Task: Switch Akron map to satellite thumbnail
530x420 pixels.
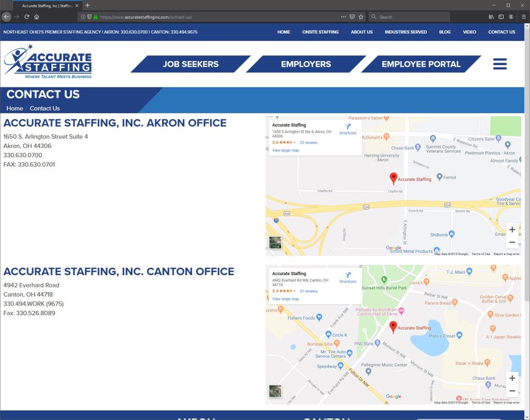Action: (275, 243)
